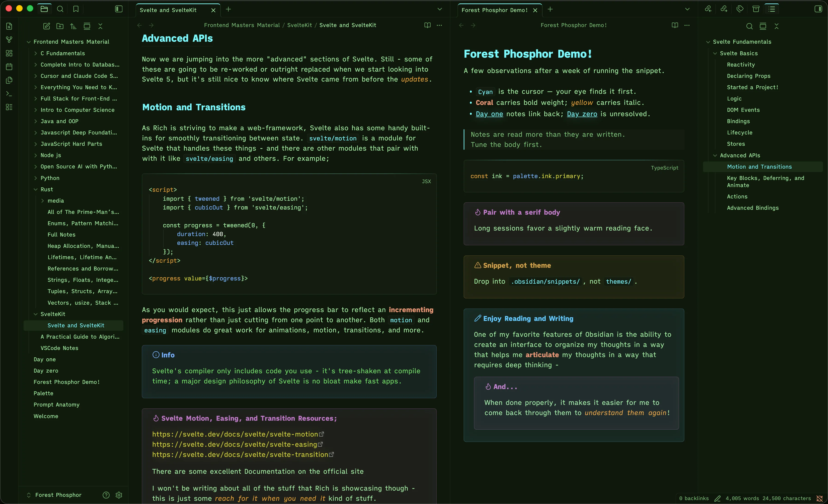The image size is (828, 504).
Task: Open all properties panel icon
Action: tap(756, 9)
